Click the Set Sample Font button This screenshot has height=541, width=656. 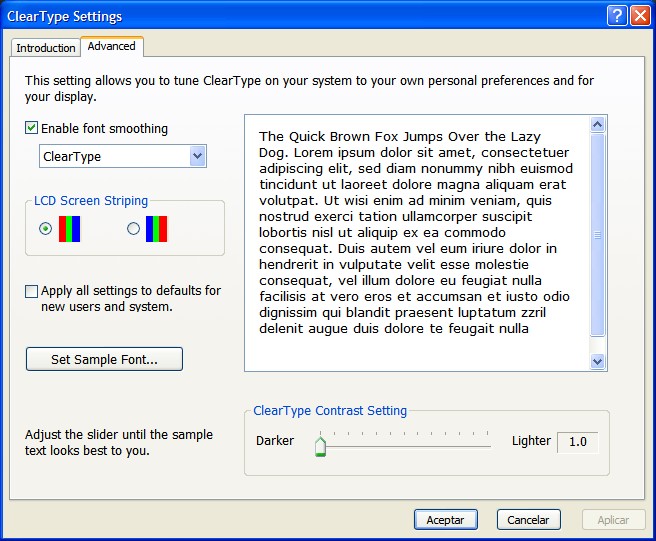(x=104, y=359)
